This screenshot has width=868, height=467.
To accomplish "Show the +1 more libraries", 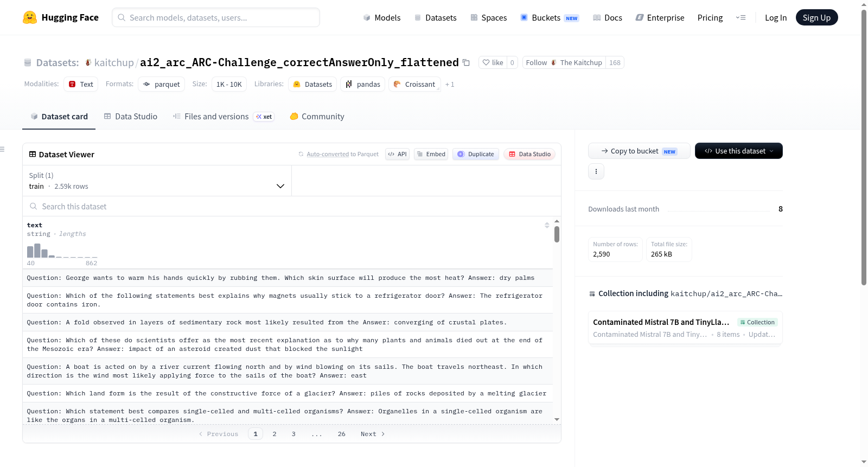I will point(450,84).
